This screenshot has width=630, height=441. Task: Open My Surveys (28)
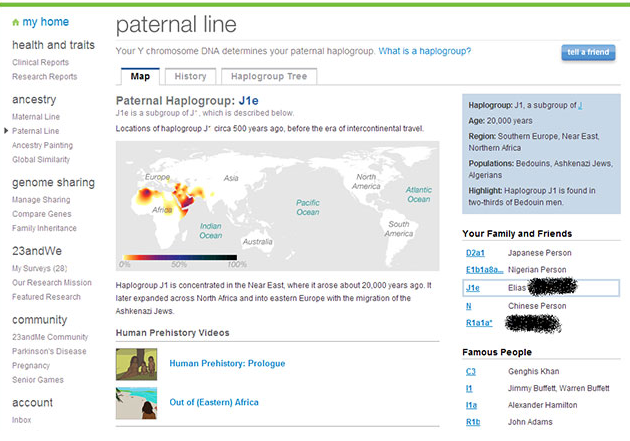[x=39, y=268]
